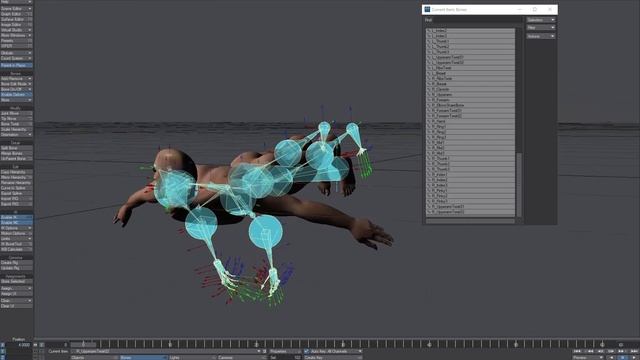Open the Filter dropdown in the bones window
Viewport: 640px width, 360px height.
coord(540,27)
